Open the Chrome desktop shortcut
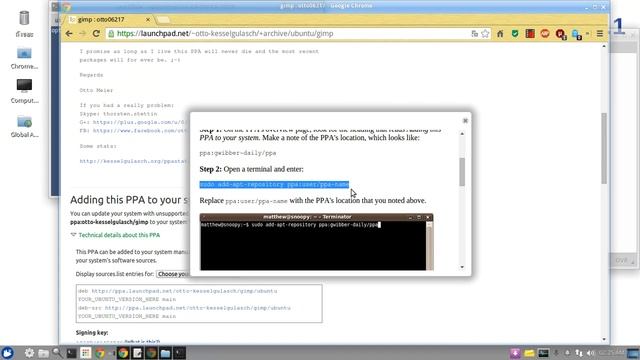Screen dimensions: 640x360 (24, 58)
